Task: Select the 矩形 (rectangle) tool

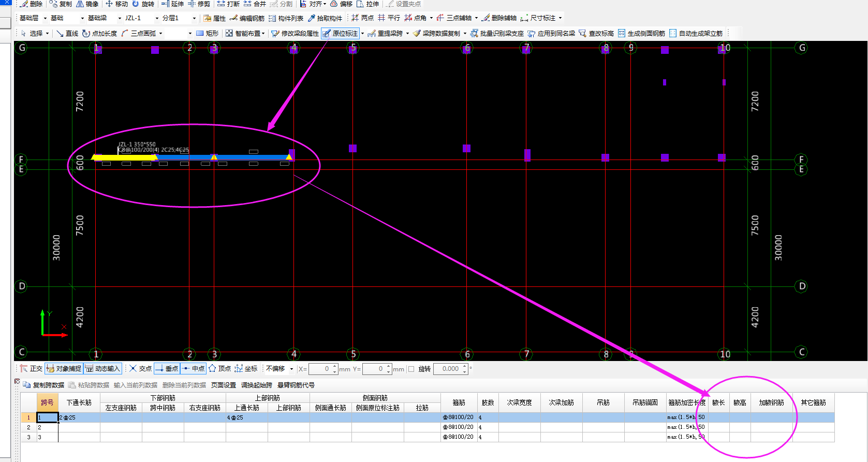Action: [x=208, y=33]
